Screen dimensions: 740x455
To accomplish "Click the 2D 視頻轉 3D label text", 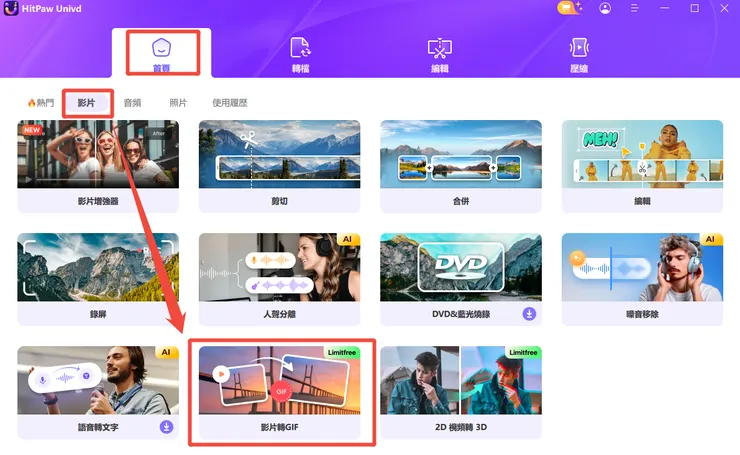I will pyautogui.click(x=461, y=427).
